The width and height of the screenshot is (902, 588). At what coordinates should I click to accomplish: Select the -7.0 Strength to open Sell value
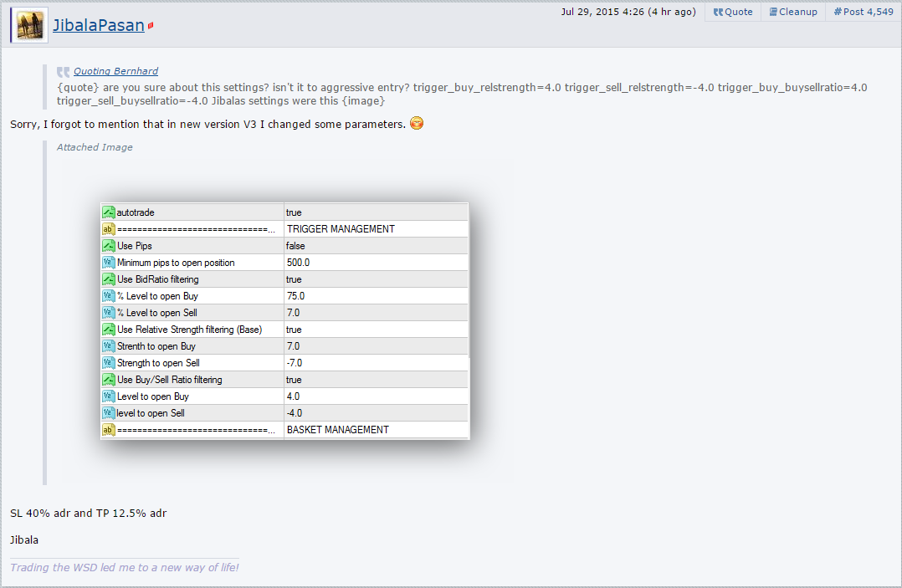click(377, 363)
